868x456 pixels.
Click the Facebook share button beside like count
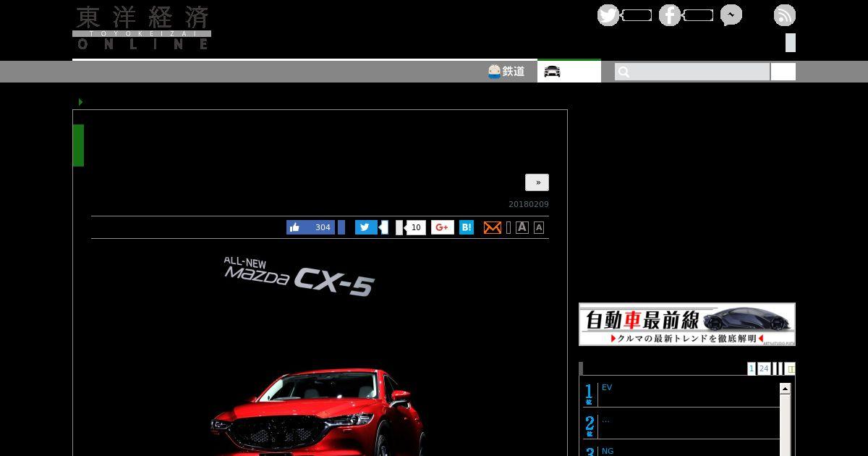coord(341,227)
